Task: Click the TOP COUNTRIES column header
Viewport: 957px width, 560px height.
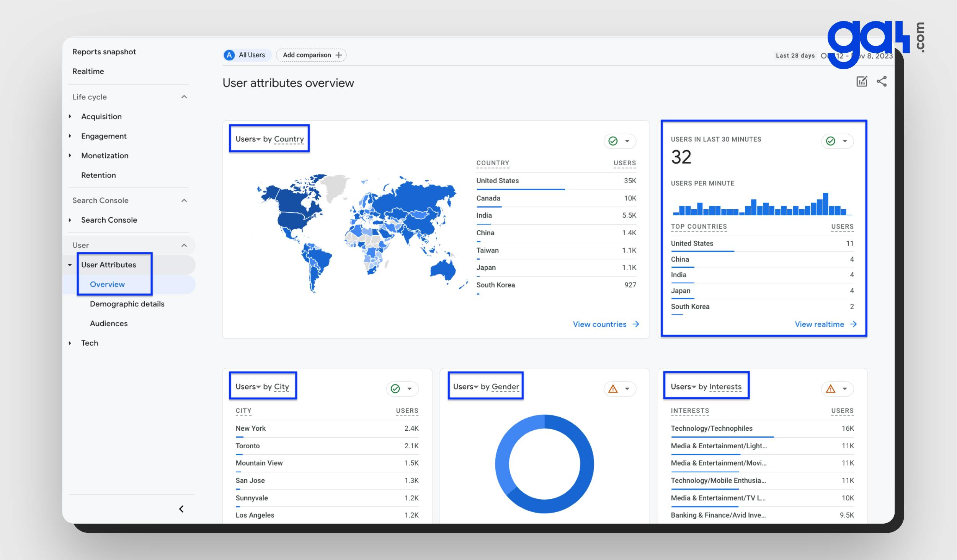Action: pos(699,226)
